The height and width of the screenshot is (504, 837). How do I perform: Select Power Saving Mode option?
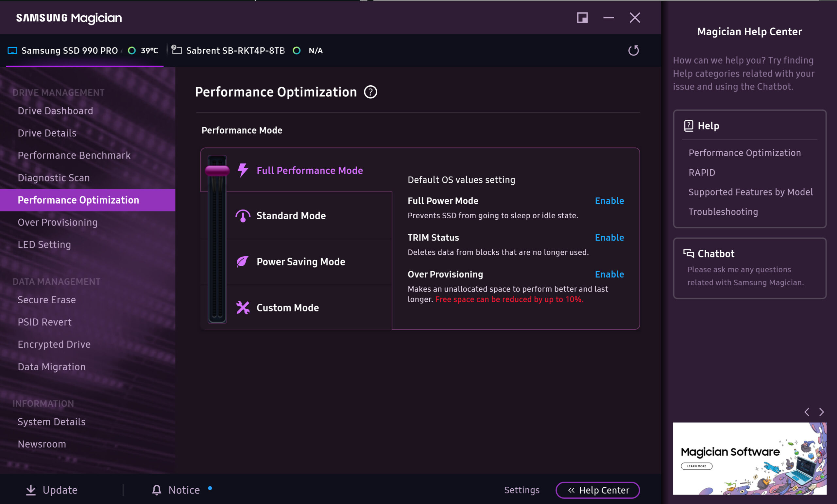300,262
